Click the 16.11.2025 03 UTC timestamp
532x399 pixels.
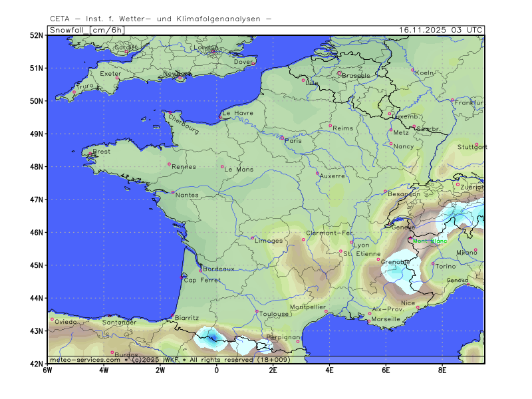pyautogui.click(x=441, y=30)
